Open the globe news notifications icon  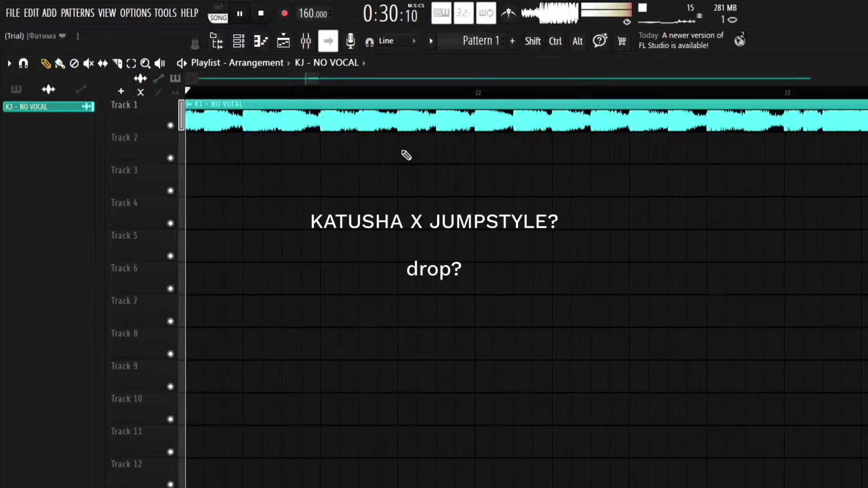[x=740, y=40]
